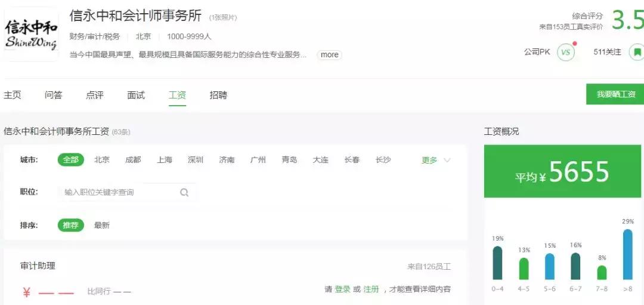Click the 综合评分 3.5 rating
Viewport: 644px width, 305px height.
click(627, 20)
